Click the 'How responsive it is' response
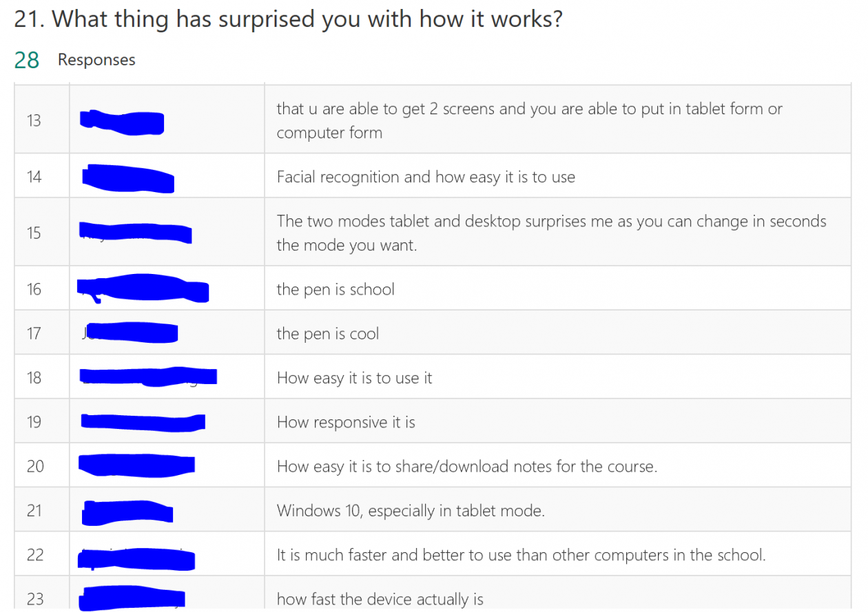This screenshot has height=612, width=868. coord(346,422)
